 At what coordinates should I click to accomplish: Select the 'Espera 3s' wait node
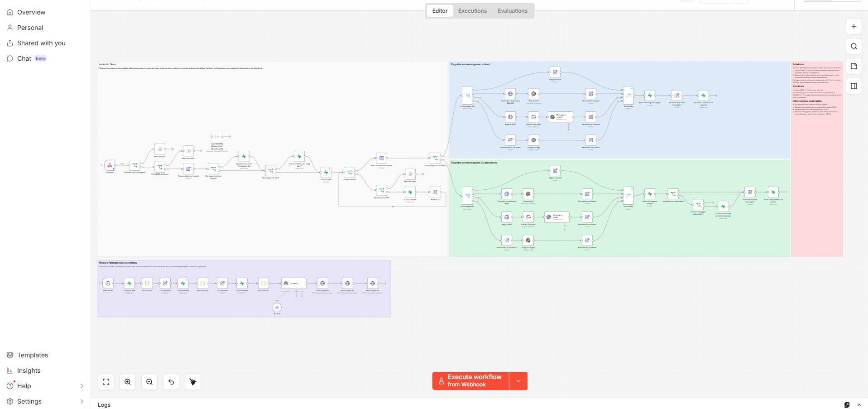(x=435, y=192)
